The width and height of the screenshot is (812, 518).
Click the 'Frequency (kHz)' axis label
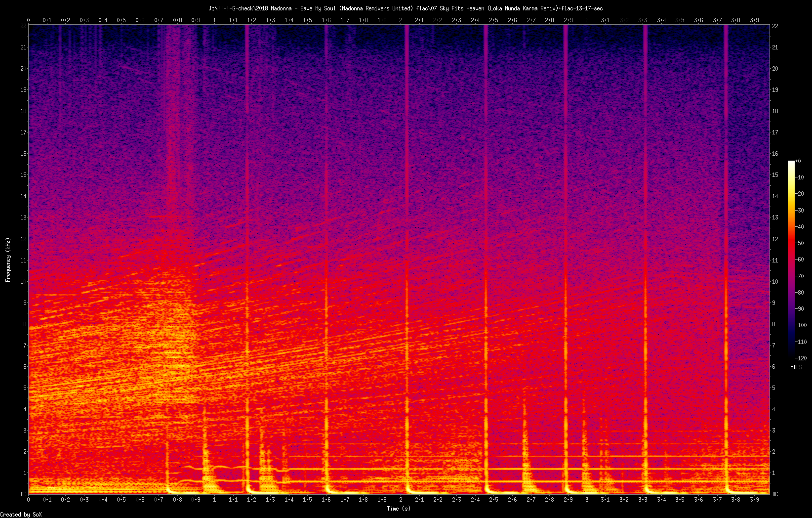pyautogui.click(x=8, y=260)
